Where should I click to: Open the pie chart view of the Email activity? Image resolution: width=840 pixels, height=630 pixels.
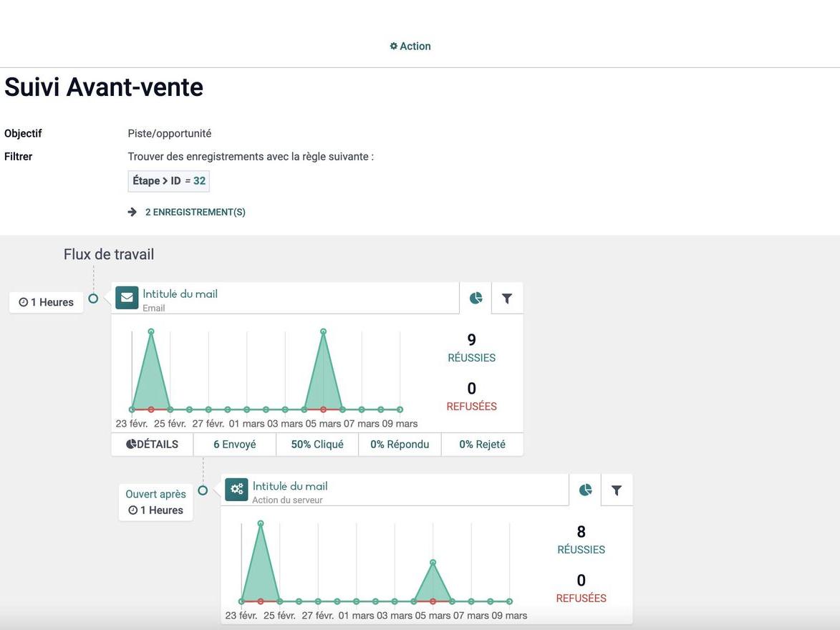tap(475, 298)
